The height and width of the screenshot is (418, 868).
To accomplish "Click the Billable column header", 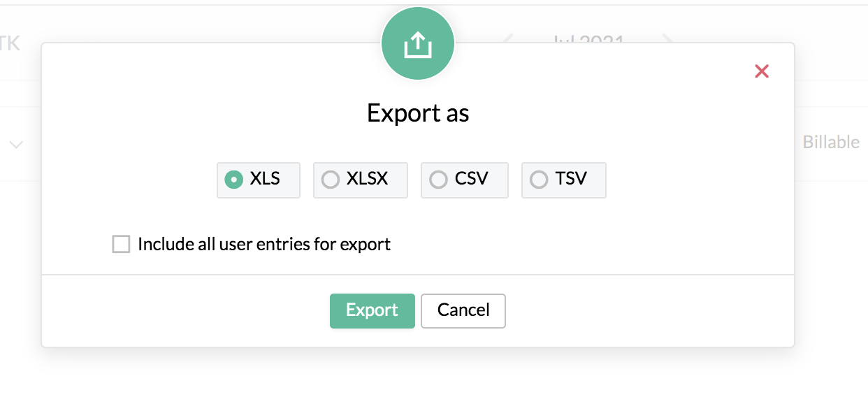I will coord(831,142).
